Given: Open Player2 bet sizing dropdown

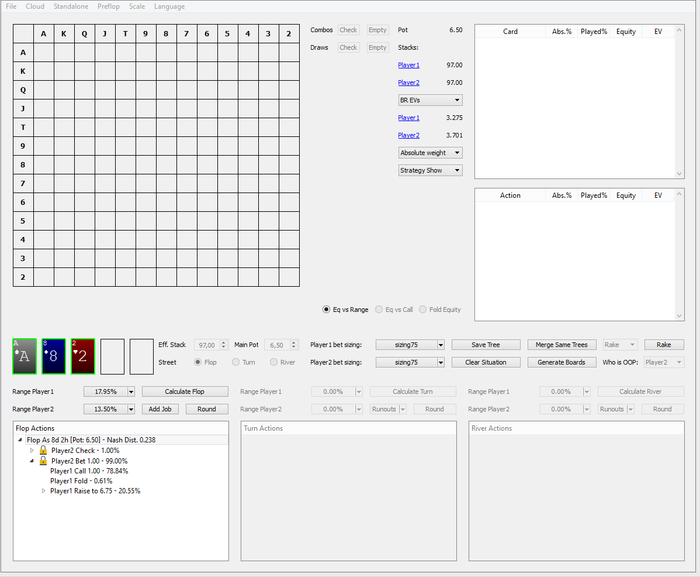Looking at the screenshot, I should (x=441, y=362).
